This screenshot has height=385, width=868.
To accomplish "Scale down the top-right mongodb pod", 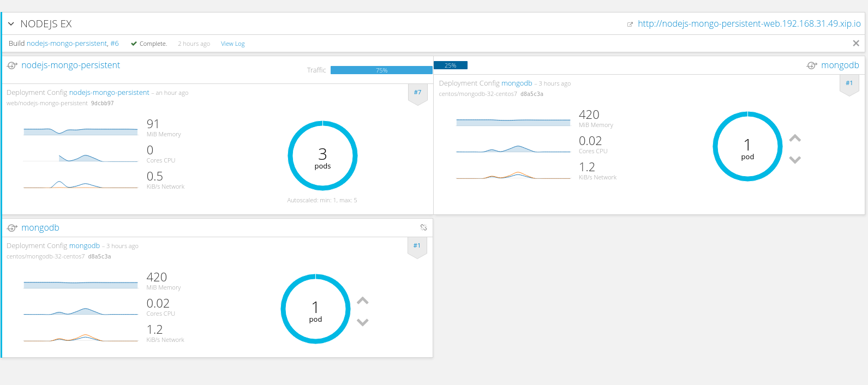I will pyautogui.click(x=795, y=160).
